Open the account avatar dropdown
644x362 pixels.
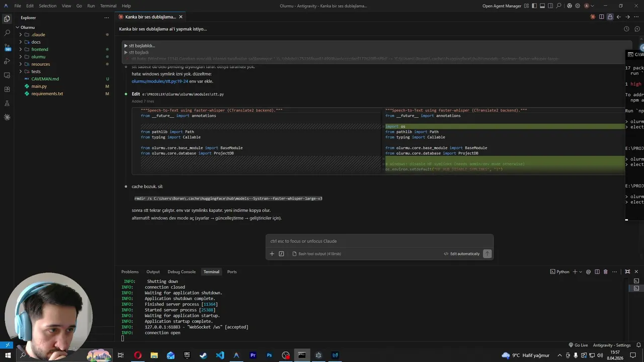(589, 6)
